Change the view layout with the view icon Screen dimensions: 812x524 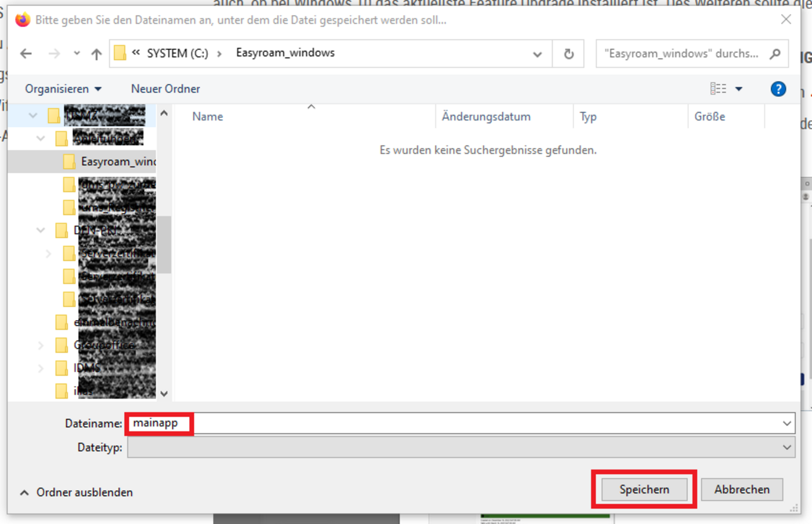718,89
